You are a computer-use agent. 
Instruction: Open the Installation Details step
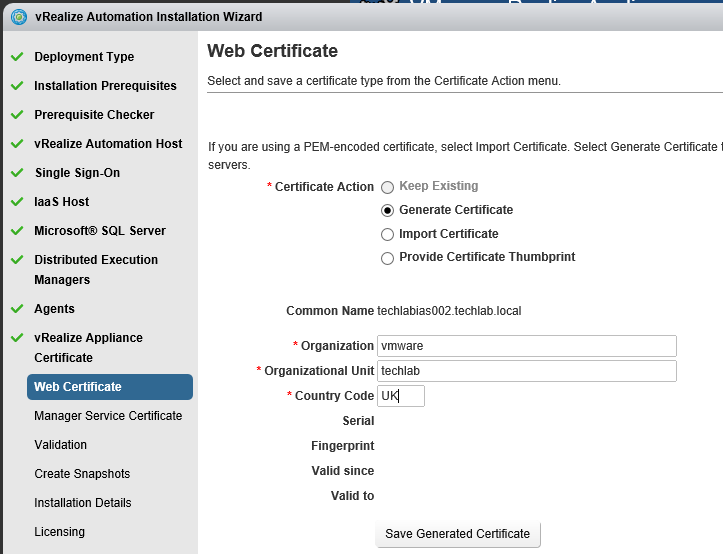pyautogui.click(x=83, y=503)
